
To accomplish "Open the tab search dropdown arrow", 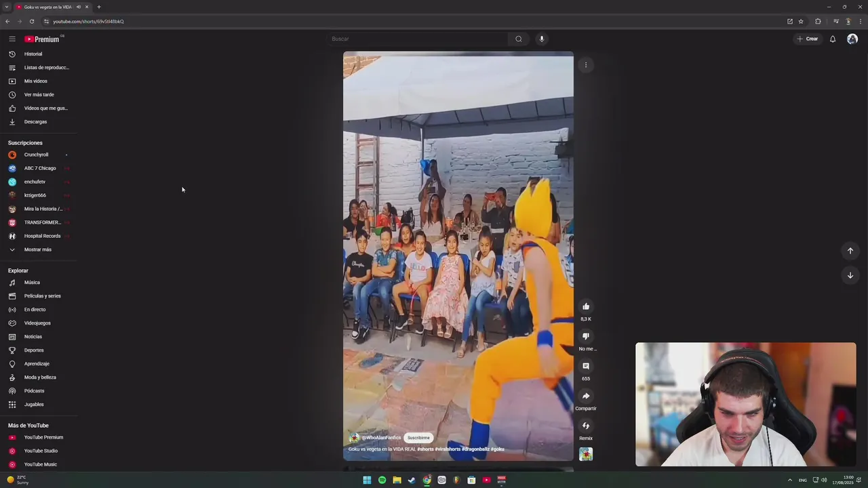I will [6, 7].
